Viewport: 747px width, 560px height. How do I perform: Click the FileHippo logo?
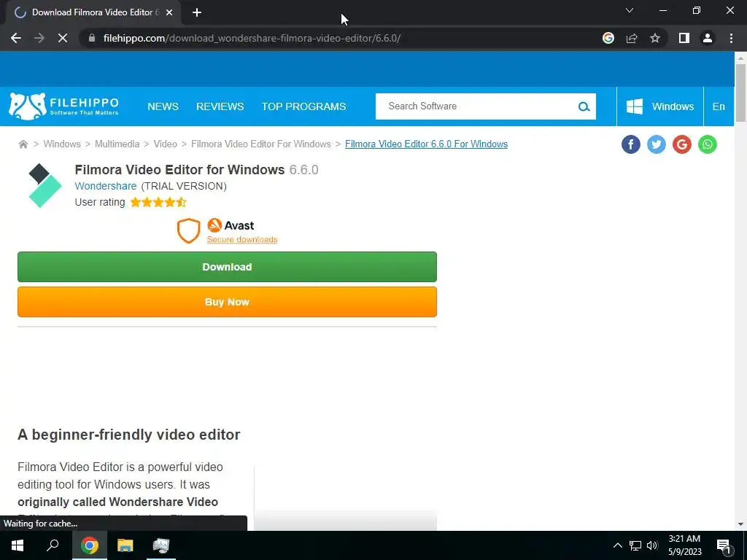click(x=64, y=106)
